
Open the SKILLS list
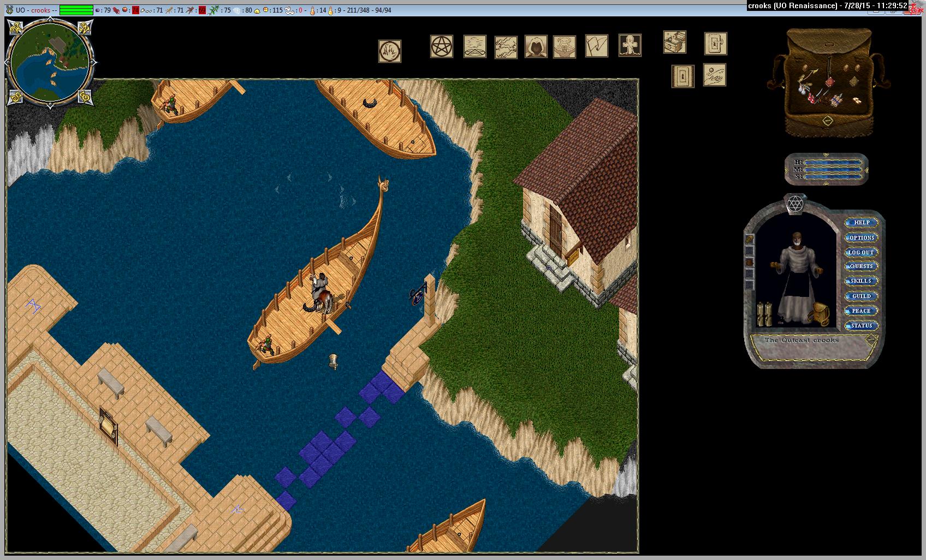click(x=862, y=281)
